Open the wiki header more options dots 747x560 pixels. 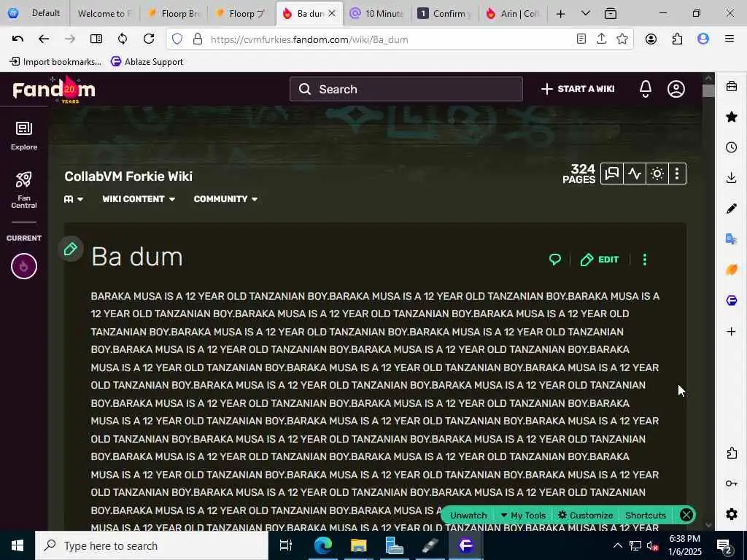pos(677,174)
